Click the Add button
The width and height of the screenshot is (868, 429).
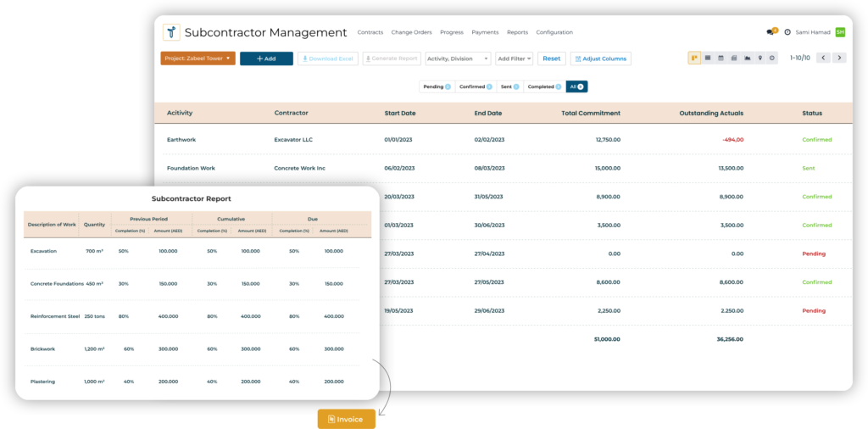266,58
